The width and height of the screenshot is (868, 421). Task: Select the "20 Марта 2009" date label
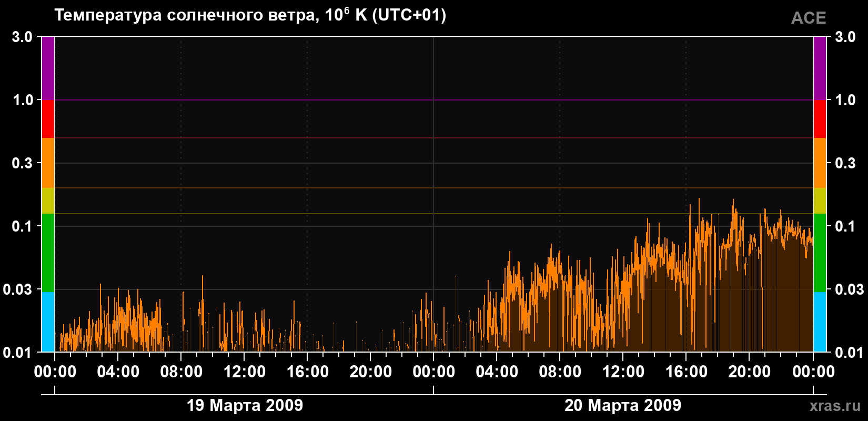tap(623, 405)
